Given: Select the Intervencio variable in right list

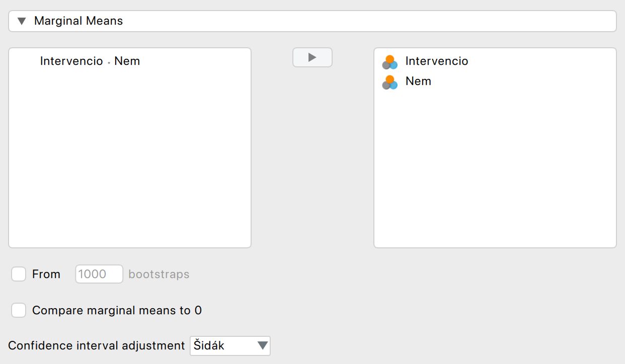Looking at the screenshot, I should pyautogui.click(x=436, y=61).
